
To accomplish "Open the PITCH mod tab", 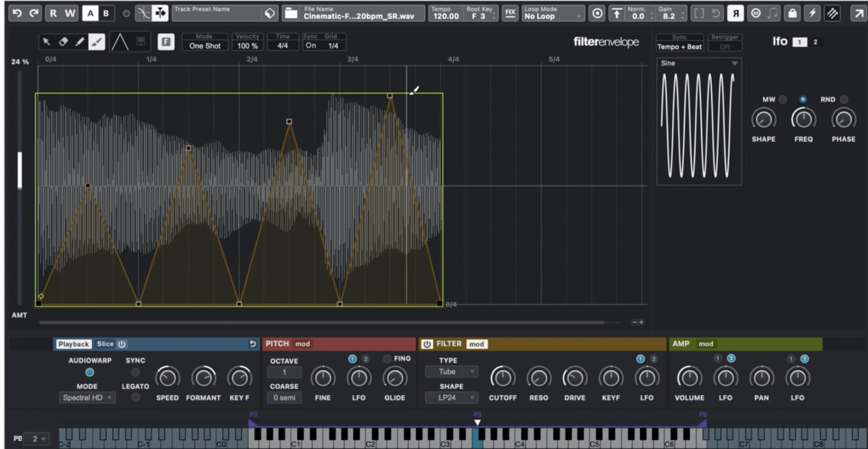I will click(x=302, y=344).
